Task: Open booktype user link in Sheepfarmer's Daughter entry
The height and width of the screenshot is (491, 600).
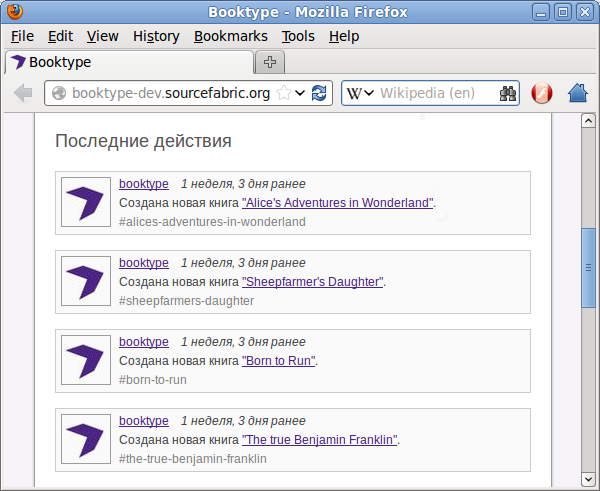Action: [143, 263]
